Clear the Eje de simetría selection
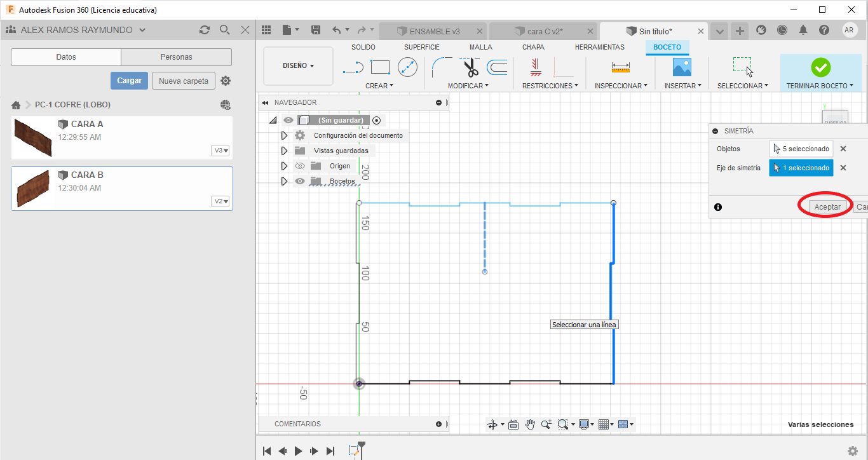 [843, 168]
